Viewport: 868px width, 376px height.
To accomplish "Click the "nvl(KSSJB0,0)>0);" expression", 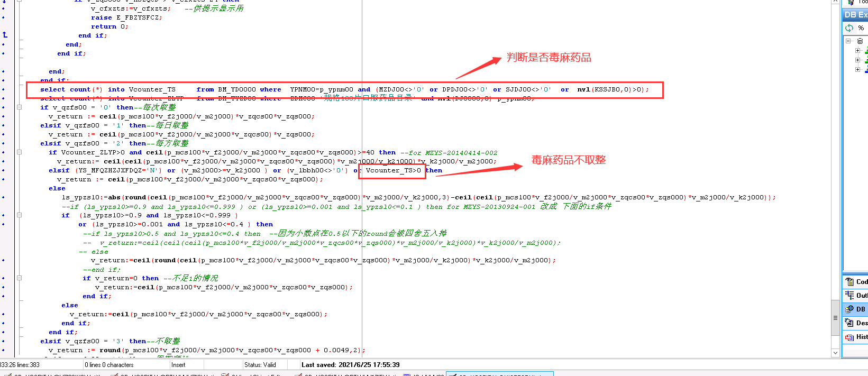I will (613, 89).
